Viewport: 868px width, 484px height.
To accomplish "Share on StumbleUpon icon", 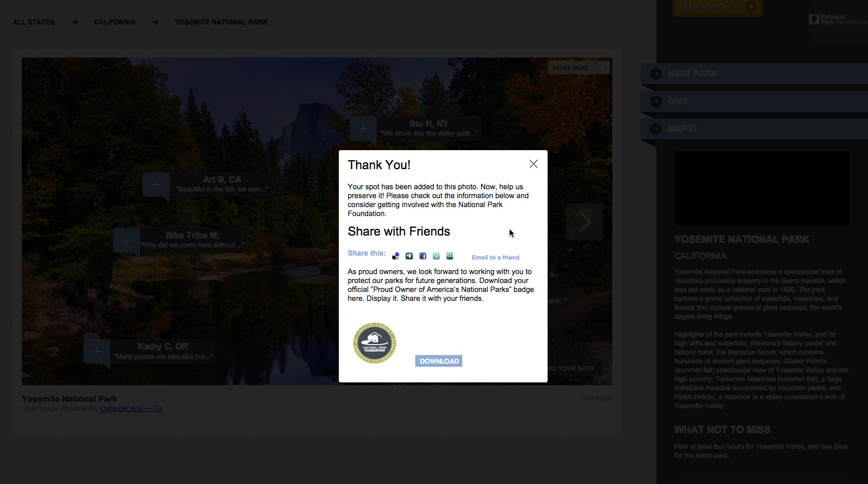I will pyautogui.click(x=449, y=256).
